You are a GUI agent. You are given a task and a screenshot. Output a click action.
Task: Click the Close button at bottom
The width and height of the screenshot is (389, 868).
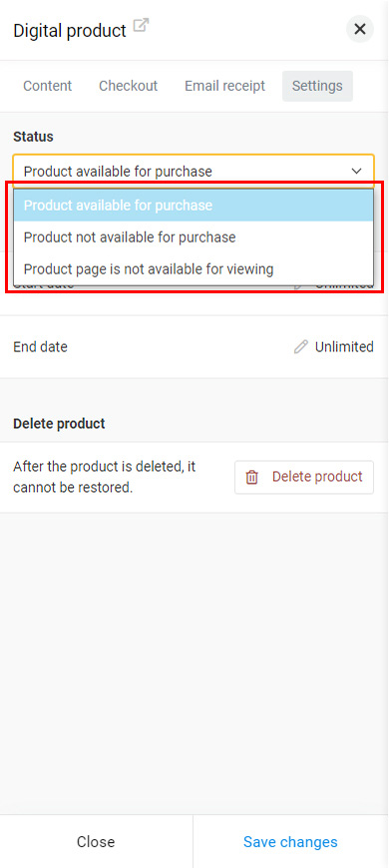tap(96, 842)
